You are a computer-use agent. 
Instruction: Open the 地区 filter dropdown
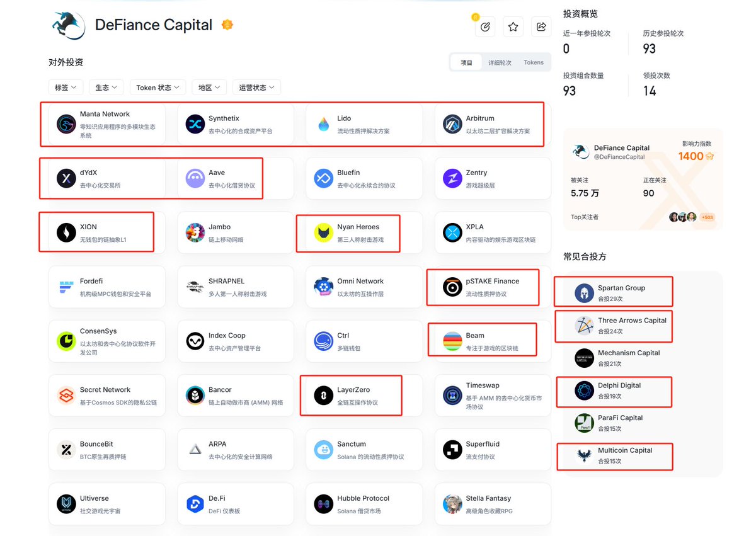(x=209, y=88)
